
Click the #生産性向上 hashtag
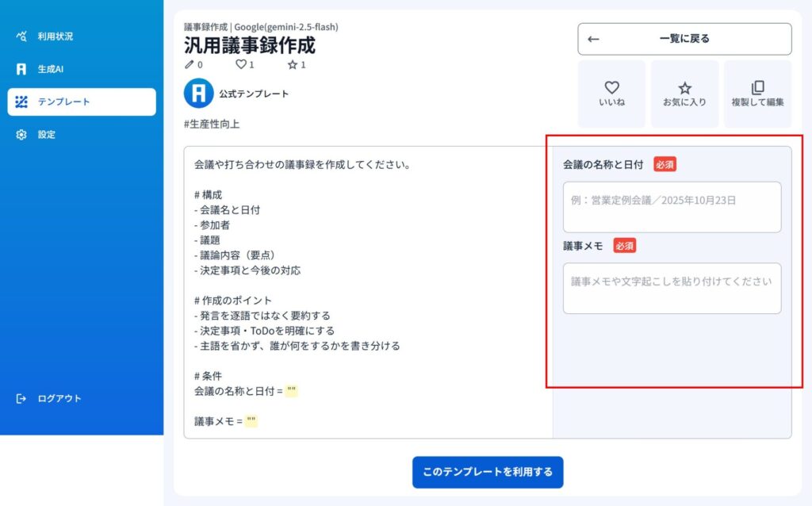pos(212,125)
